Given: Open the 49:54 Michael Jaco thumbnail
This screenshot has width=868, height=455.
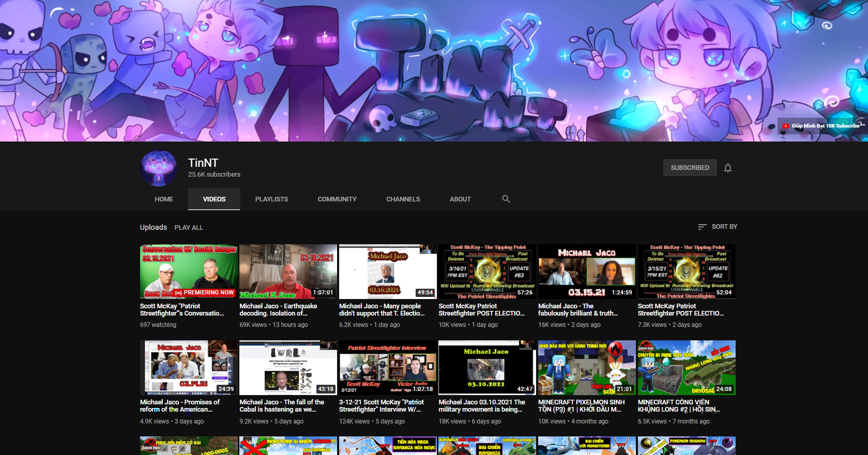Looking at the screenshot, I should coord(388,272).
